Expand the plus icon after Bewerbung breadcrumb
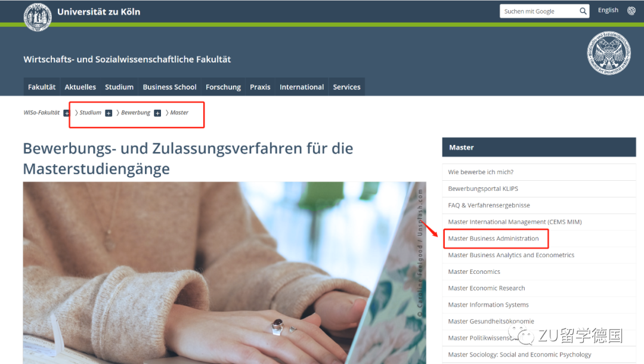This screenshot has width=644, height=364. coord(157,113)
